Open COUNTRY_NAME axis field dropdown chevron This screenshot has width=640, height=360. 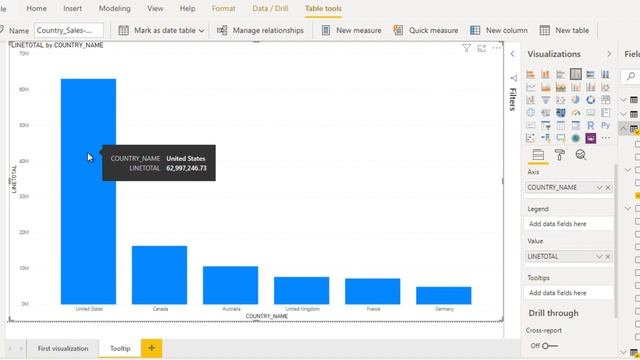pyautogui.click(x=599, y=187)
